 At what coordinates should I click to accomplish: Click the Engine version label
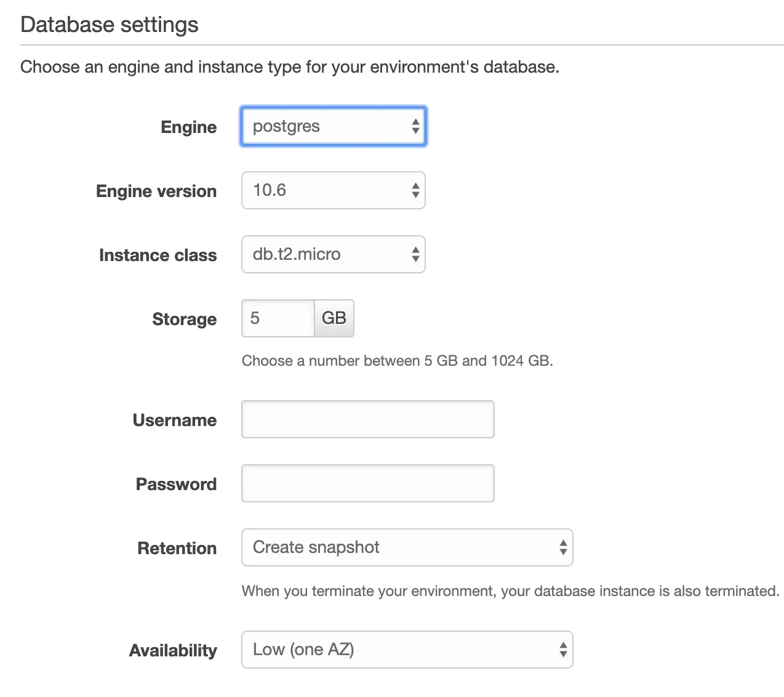156,191
